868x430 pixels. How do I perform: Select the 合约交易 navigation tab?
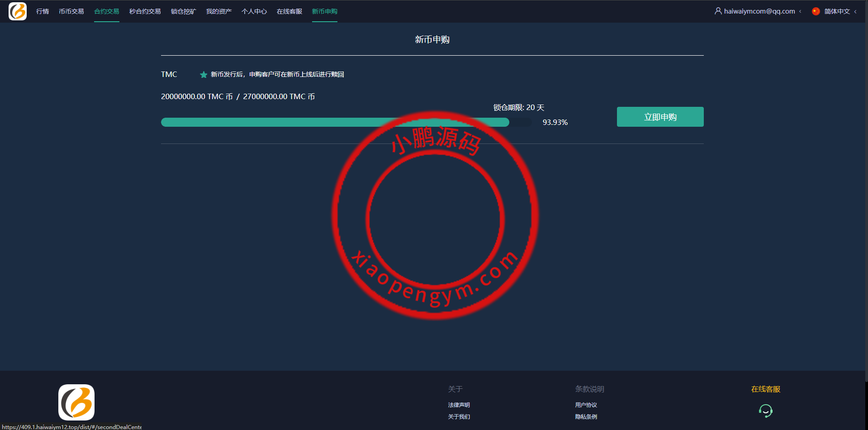coord(106,11)
